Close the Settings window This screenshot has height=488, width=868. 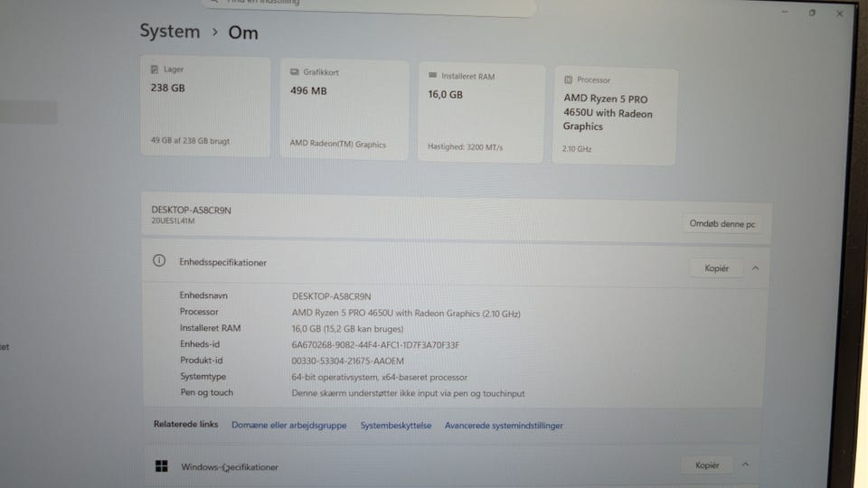coord(840,14)
